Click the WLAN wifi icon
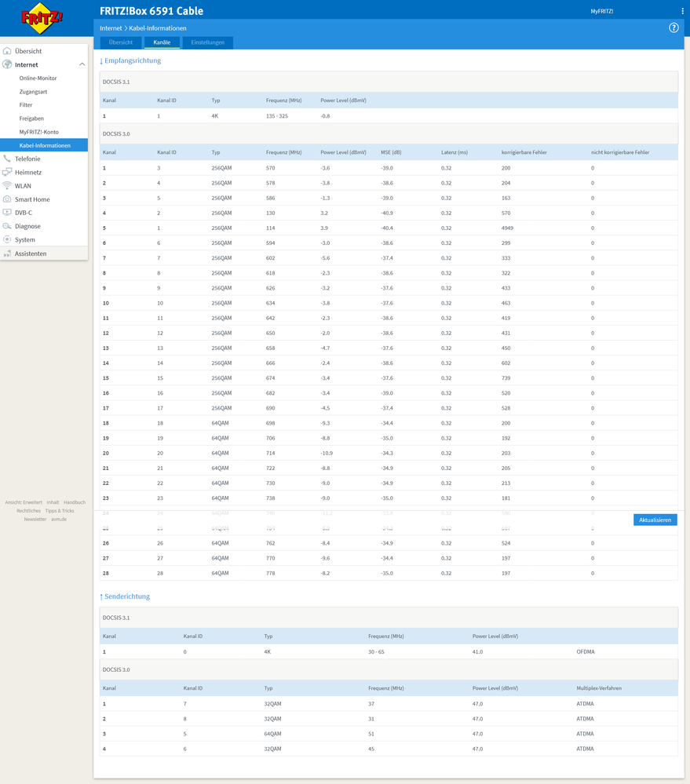The height and width of the screenshot is (784, 690). coord(8,186)
